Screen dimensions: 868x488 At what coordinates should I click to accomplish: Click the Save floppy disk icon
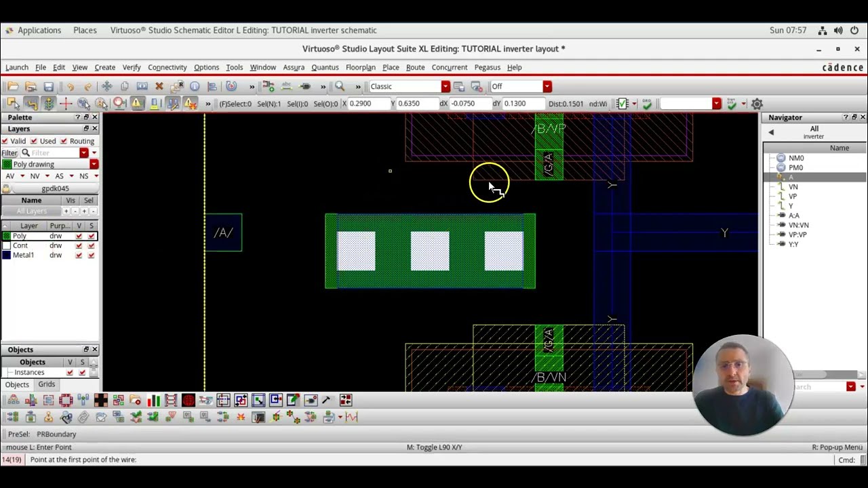tap(48, 87)
